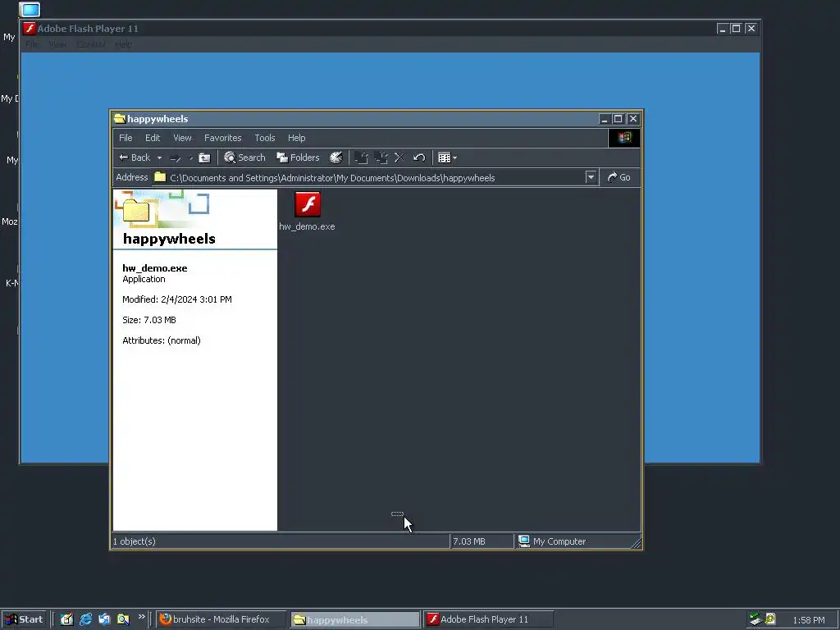Open the View menu in happywheels window

pyautogui.click(x=182, y=138)
